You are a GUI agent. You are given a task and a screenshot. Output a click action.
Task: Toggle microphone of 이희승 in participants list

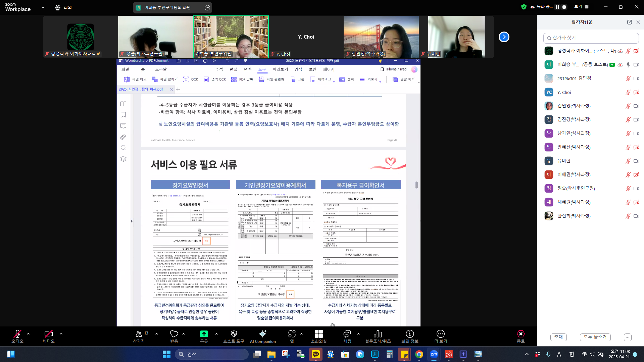tap(628, 65)
